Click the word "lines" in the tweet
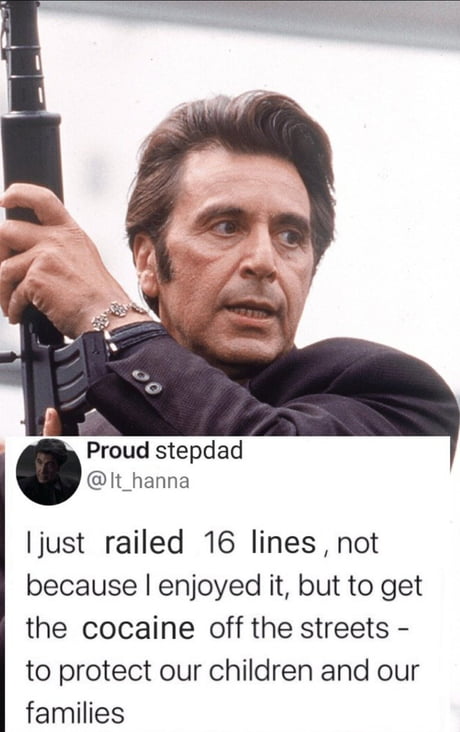 pyautogui.click(x=283, y=542)
